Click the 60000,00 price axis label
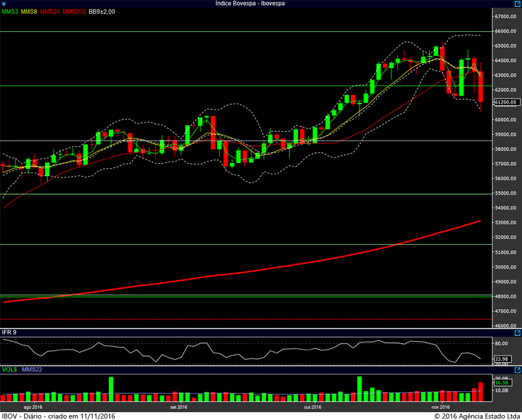This screenshot has width=522, height=420. tap(505, 119)
